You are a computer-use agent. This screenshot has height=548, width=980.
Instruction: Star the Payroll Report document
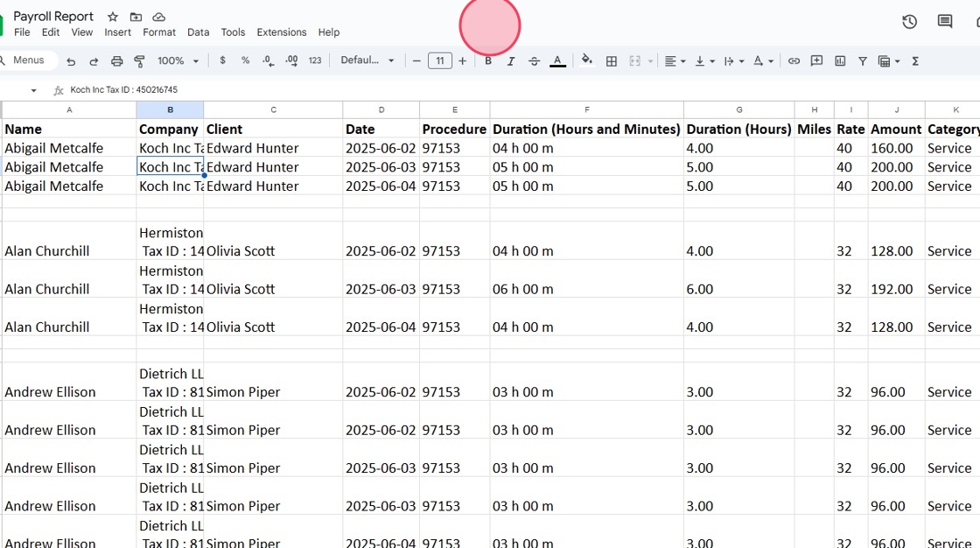point(113,17)
